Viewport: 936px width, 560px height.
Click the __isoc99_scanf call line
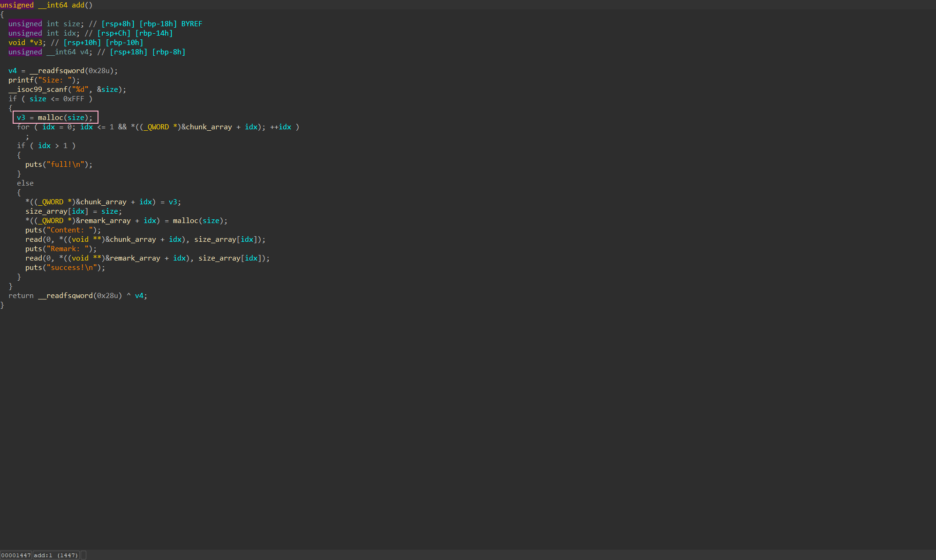point(67,90)
